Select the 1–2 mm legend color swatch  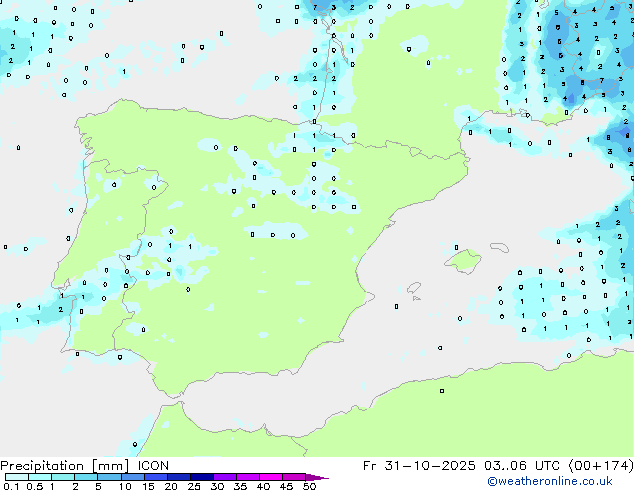click(x=63, y=477)
